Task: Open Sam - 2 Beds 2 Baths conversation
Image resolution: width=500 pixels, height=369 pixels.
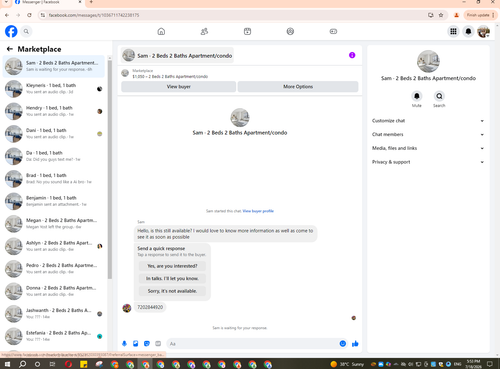Action: [54, 66]
